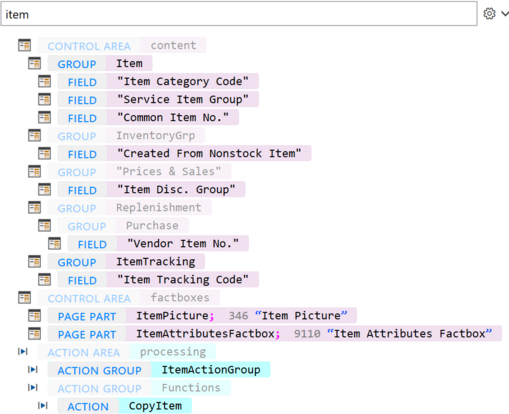Select the "Service Item Group" field

158,99
